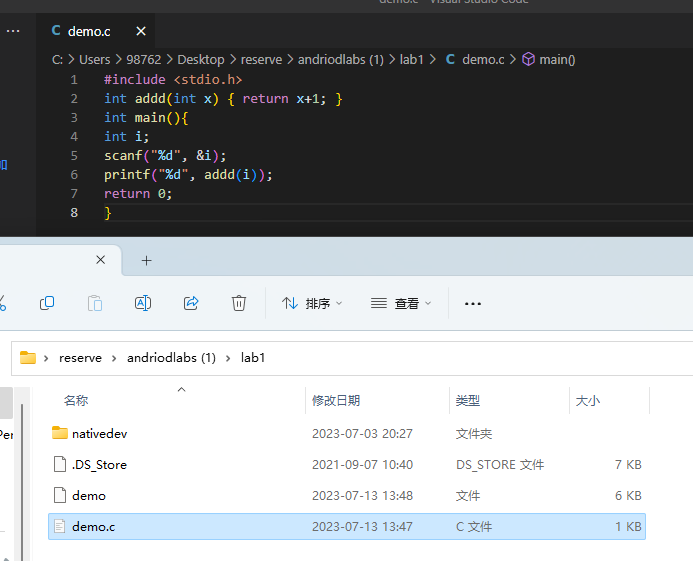
Task: Sort by the 修改日期 column header
Action: pyautogui.click(x=336, y=401)
